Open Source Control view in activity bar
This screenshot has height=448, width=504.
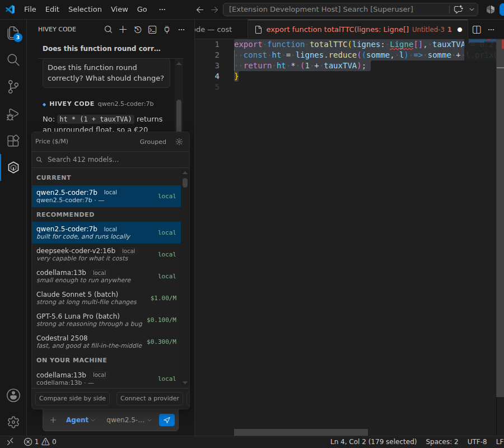click(x=13, y=87)
